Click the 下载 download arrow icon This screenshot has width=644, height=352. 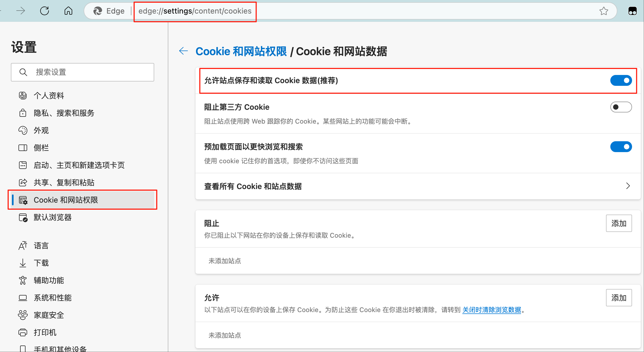(23, 263)
